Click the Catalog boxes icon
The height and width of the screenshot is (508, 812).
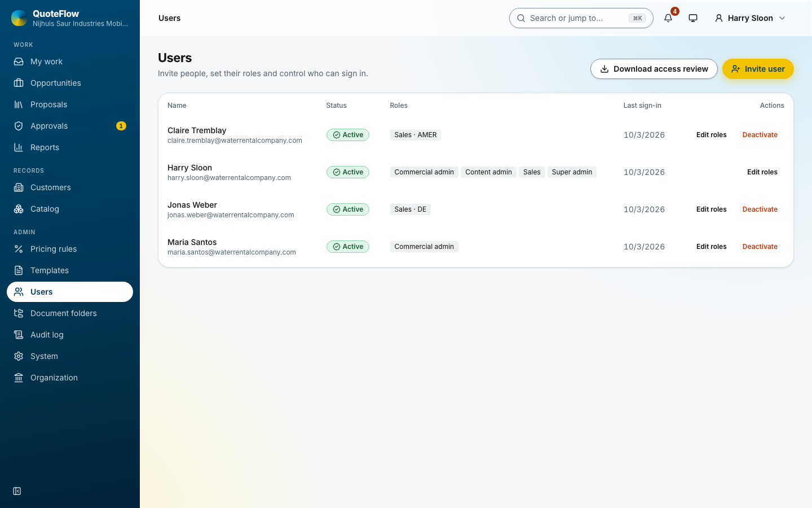click(x=19, y=209)
